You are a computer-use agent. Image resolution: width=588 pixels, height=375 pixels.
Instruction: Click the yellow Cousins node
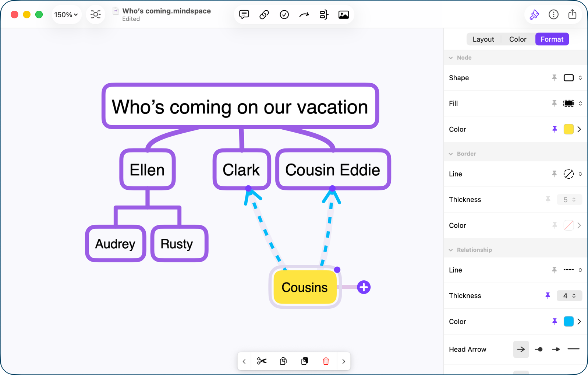coord(305,287)
